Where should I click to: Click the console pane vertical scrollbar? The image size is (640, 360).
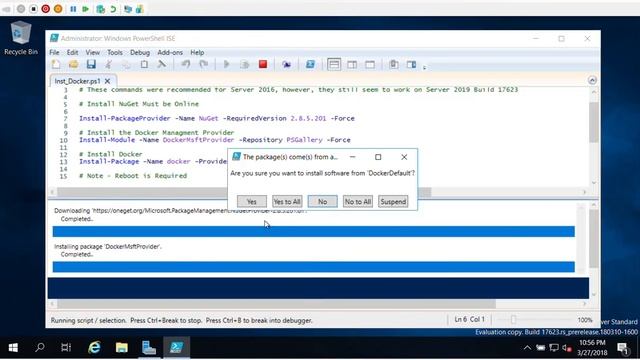coord(594,239)
